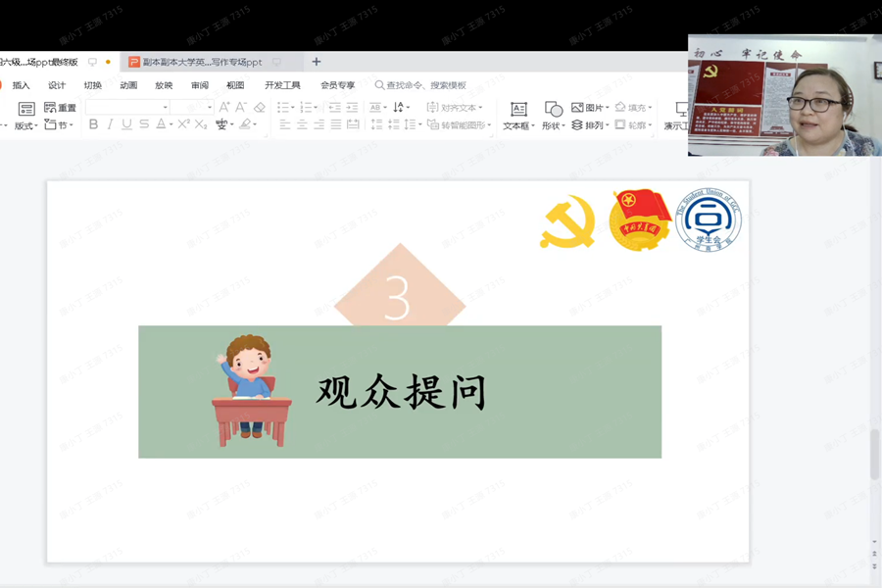Toggle bold text formatting

tap(94, 124)
